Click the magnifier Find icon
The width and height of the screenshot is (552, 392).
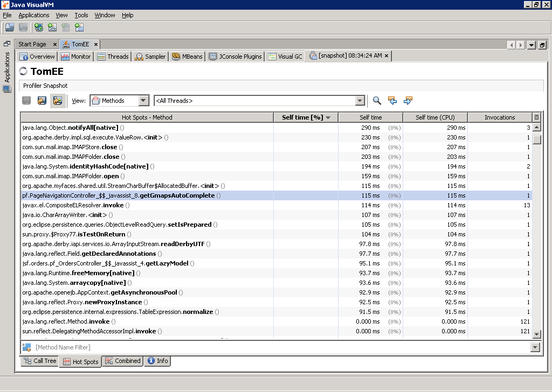coord(377,101)
